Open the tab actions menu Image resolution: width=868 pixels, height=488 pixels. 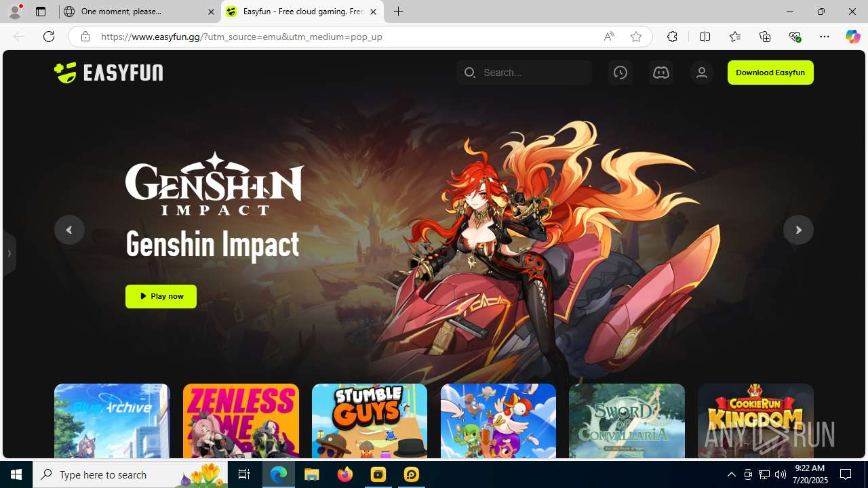point(41,12)
